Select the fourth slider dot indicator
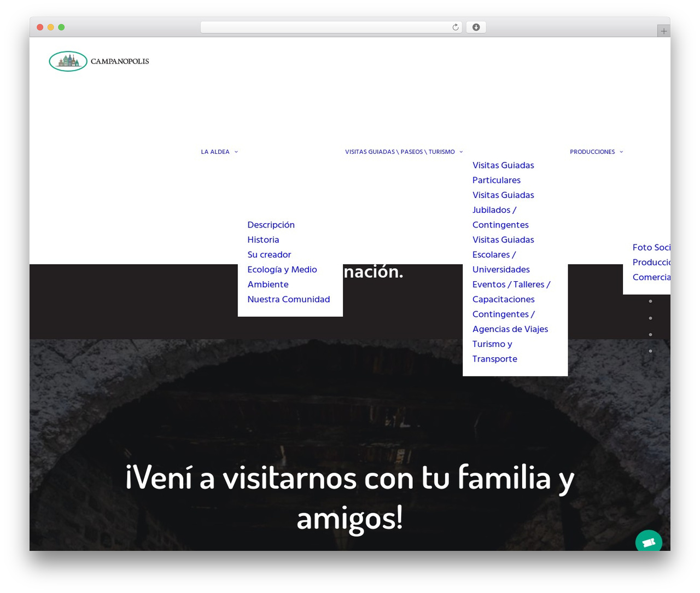Image resolution: width=700 pixels, height=593 pixels. point(650,351)
